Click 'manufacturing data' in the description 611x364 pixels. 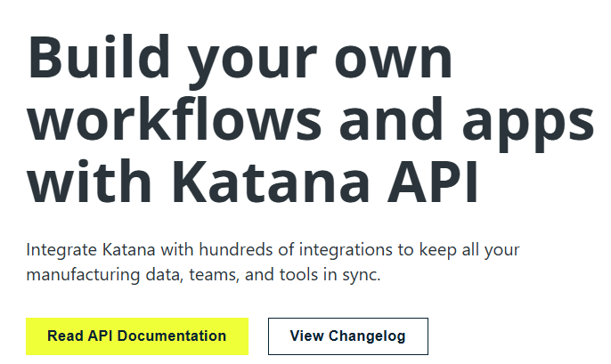pos(105,275)
